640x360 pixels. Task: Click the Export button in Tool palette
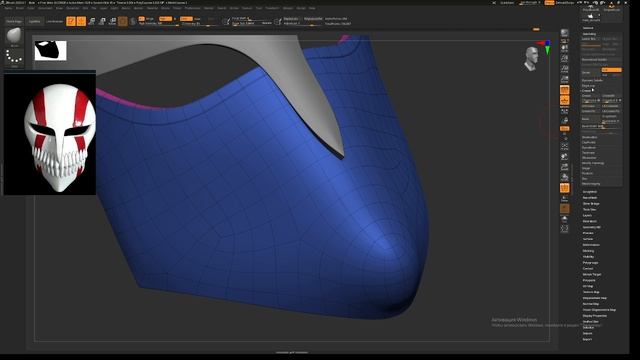pyautogui.click(x=587, y=339)
